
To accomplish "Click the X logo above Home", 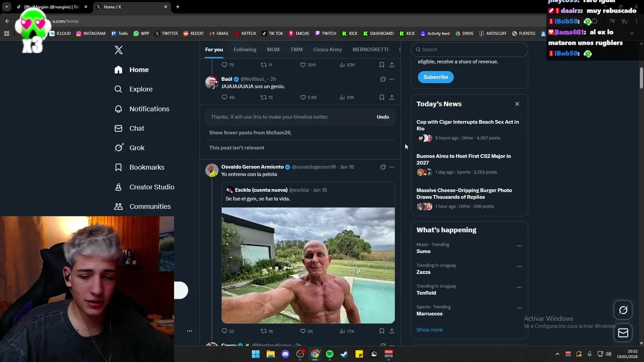I will pyautogui.click(x=119, y=50).
